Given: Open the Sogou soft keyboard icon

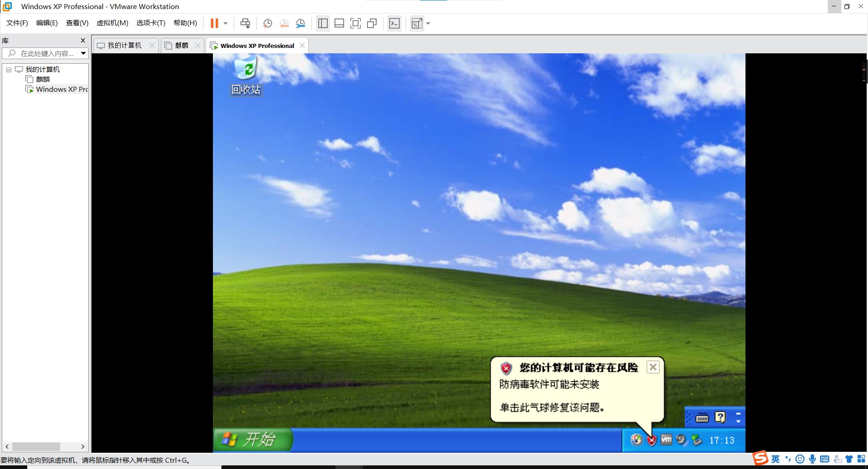Looking at the screenshot, I should tap(825, 459).
